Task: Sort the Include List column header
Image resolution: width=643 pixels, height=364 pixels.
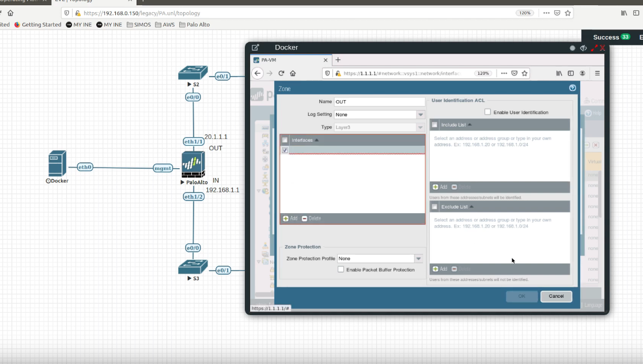Action: pos(455,125)
